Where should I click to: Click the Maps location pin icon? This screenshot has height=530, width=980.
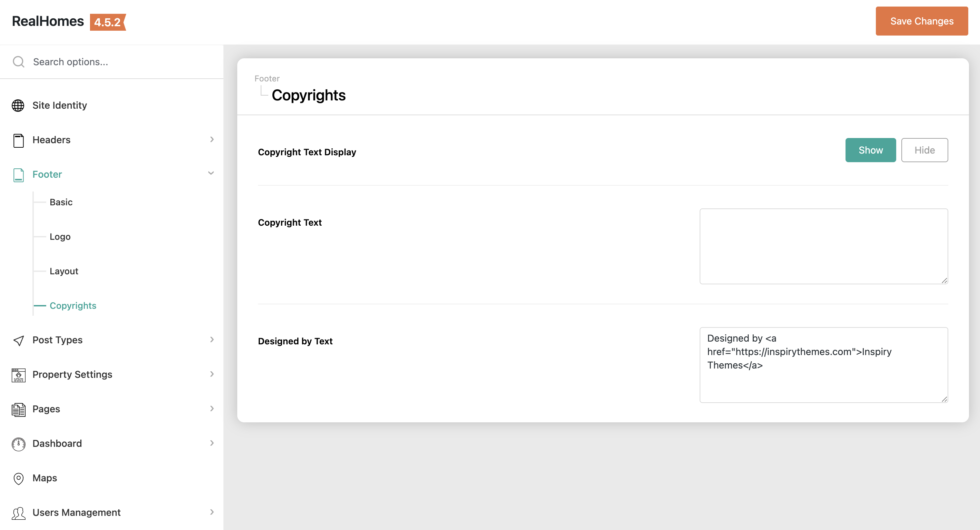point(18,478)
